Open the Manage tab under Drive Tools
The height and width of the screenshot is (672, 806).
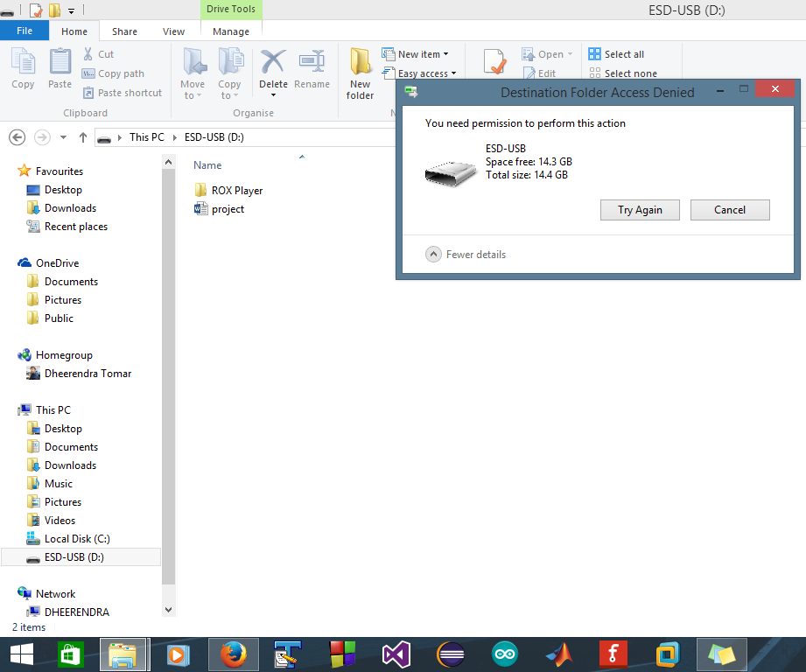point(230,30)
